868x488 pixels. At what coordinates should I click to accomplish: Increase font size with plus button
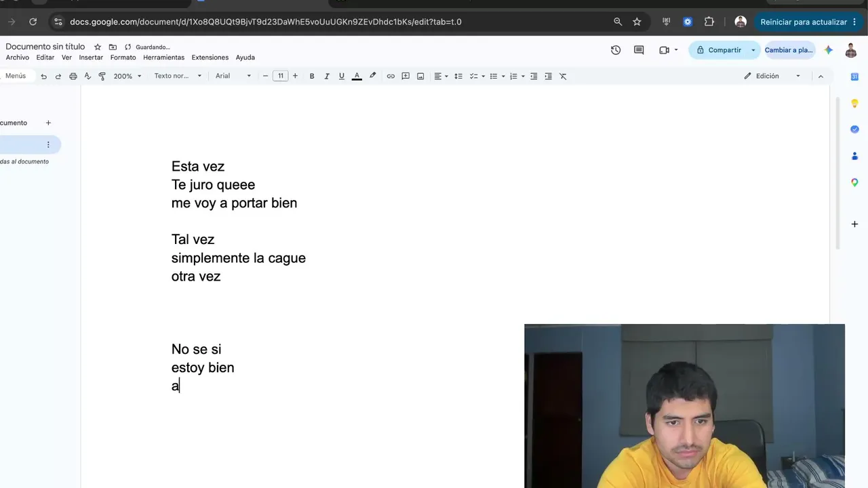tap(295, 76)
